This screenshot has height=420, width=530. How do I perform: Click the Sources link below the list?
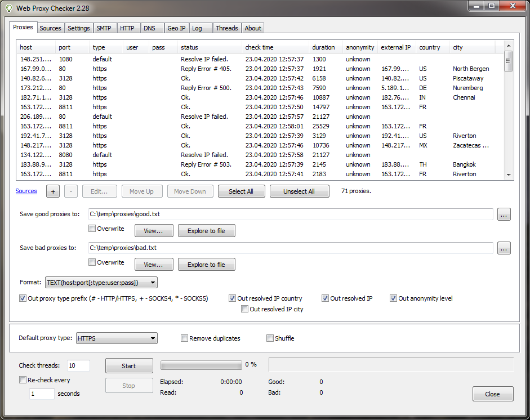click(26, 191)
